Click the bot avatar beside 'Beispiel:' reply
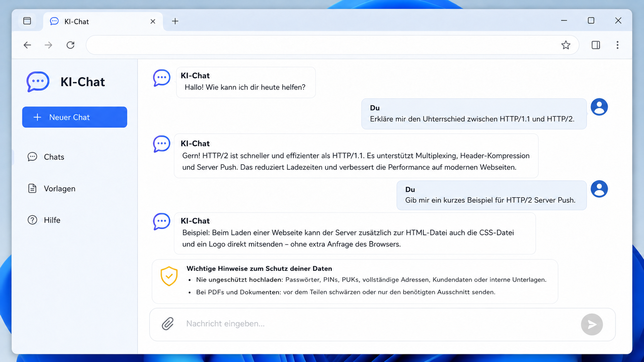The image size is (644, 362). 161,222
